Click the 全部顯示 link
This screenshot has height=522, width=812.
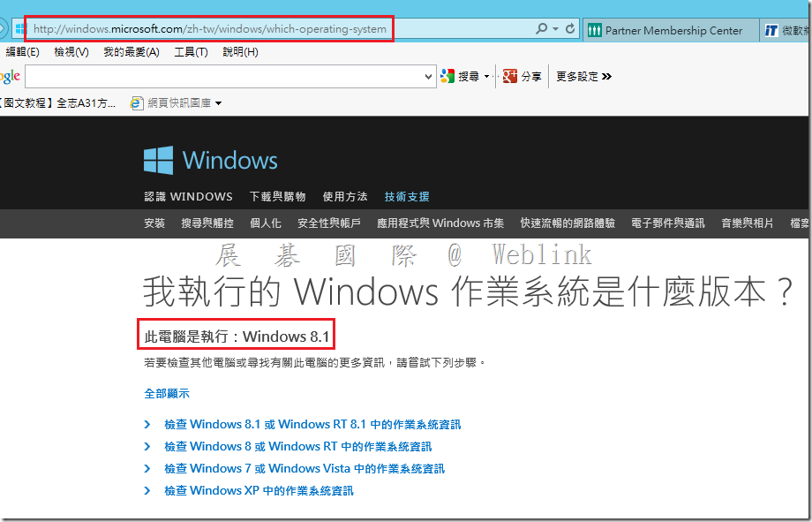(x=167, y=393)
